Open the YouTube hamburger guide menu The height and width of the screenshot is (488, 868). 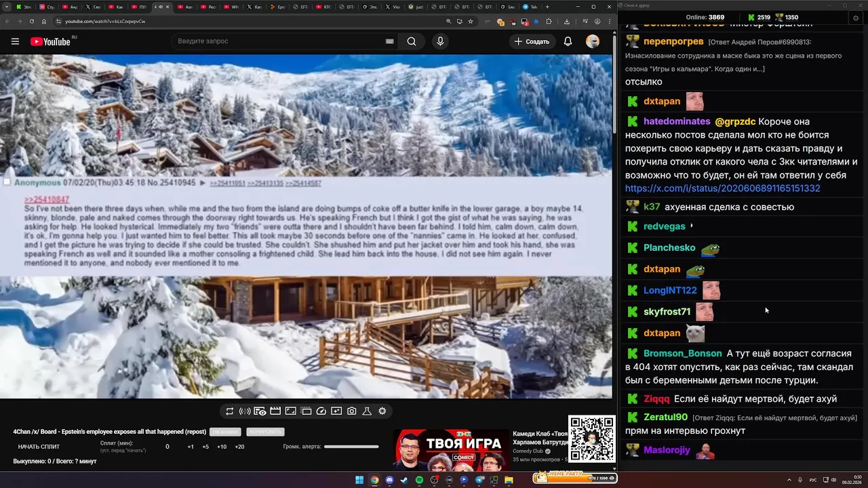[15, 41]
